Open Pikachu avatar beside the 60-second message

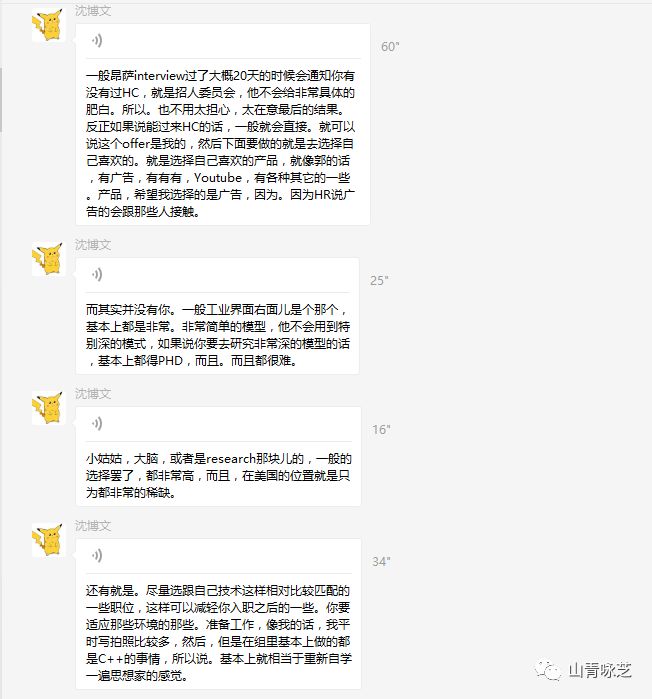pyautogui.click(x=49, y=25)
